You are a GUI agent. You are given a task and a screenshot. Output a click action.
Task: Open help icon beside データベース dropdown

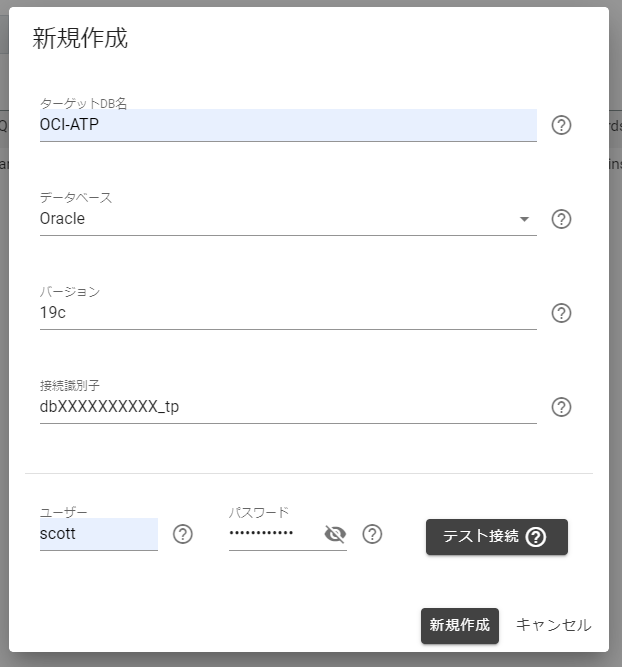[x=561, y=219]
